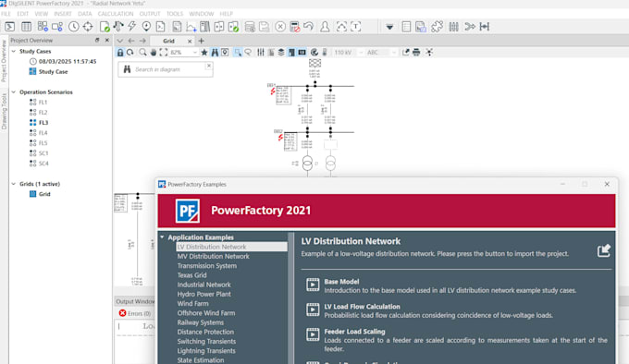Select the zoom magnifier tool
Screen dimensions: 629x364
click(142, 53)
